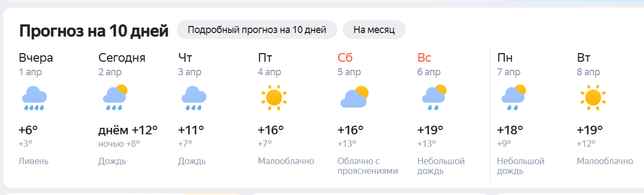This screenshot has width=644, height=195.
Task: Click Monday 7 April light rain icon
Action: pyautogui.click(x=513, y=97)
